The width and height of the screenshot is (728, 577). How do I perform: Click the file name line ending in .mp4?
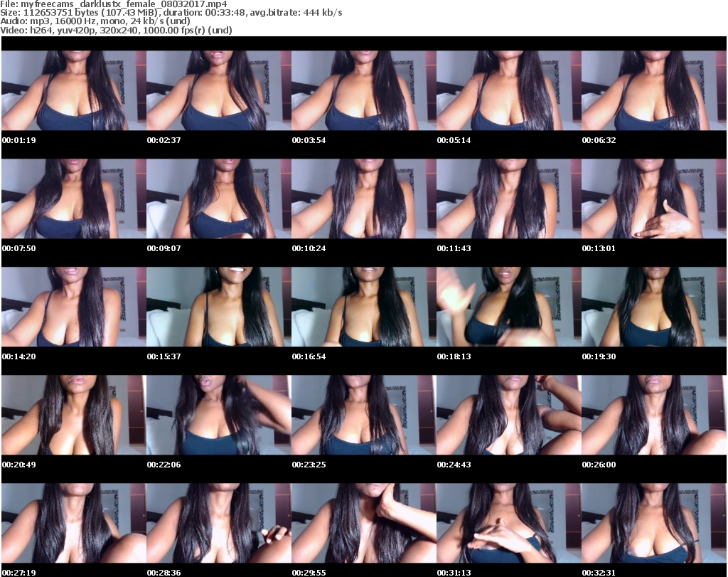(114, 4)
